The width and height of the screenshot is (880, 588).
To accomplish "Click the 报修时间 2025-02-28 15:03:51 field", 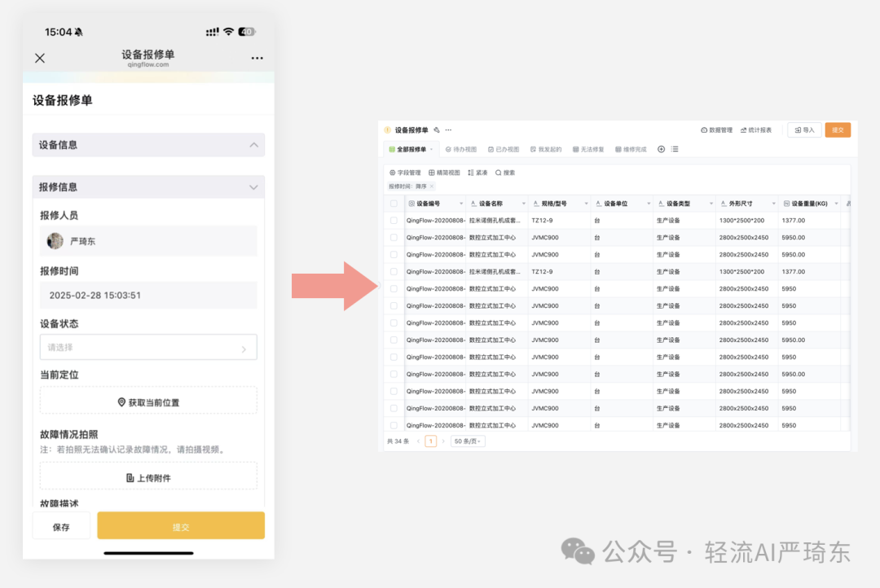I will tap(148, 295).
